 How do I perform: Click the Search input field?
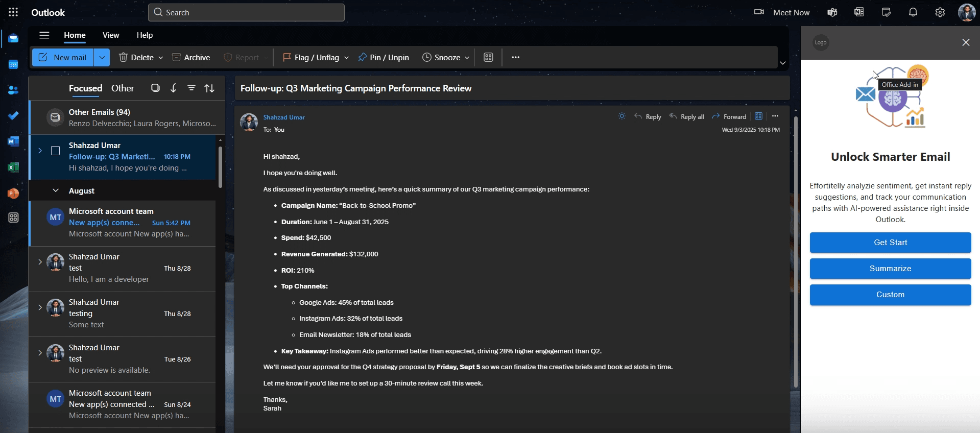pyautogui.click(x=246, y=12)
